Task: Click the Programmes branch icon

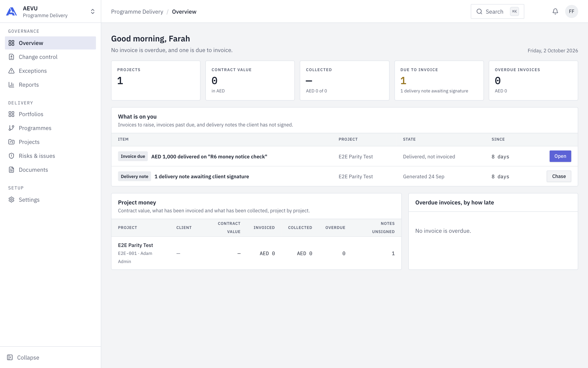Action: pyautogui.click(x=11, y=128)
